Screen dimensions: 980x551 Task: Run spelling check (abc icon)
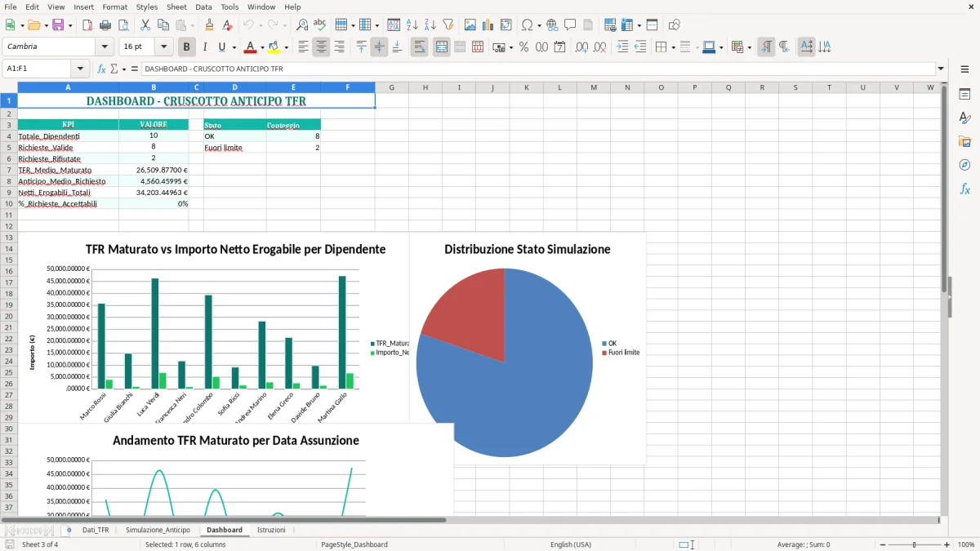(320, 25)
